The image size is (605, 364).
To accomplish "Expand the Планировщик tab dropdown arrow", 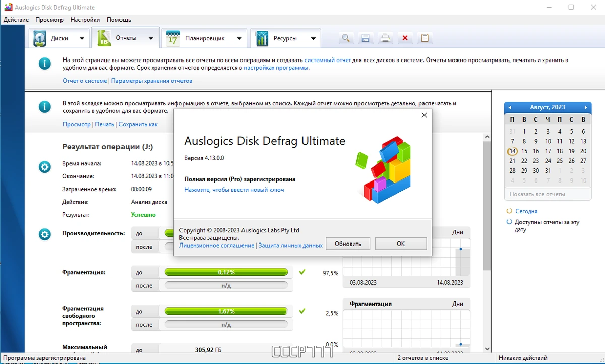I will click(x=239, y=38).
